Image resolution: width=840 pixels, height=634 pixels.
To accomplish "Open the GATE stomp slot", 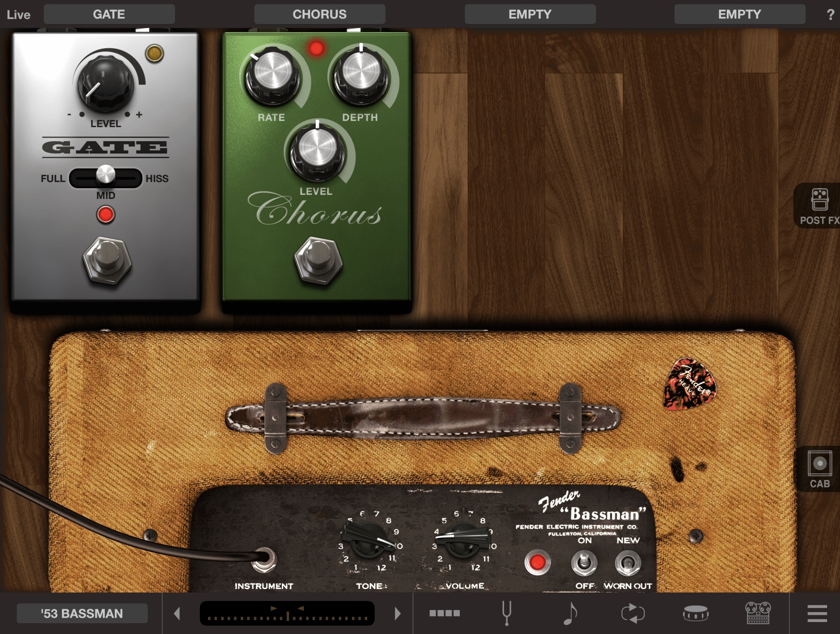I will pos(109,14).
